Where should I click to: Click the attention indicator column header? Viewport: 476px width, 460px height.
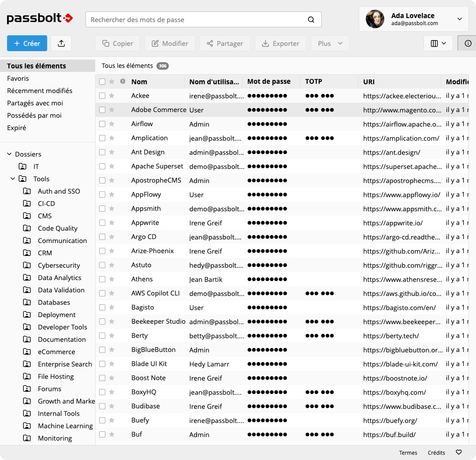click(x=123, y=82)
